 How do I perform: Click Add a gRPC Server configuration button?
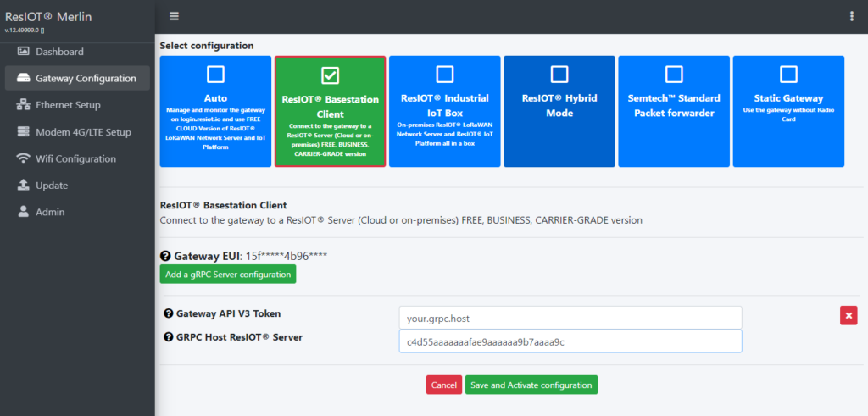pos(227,274)
